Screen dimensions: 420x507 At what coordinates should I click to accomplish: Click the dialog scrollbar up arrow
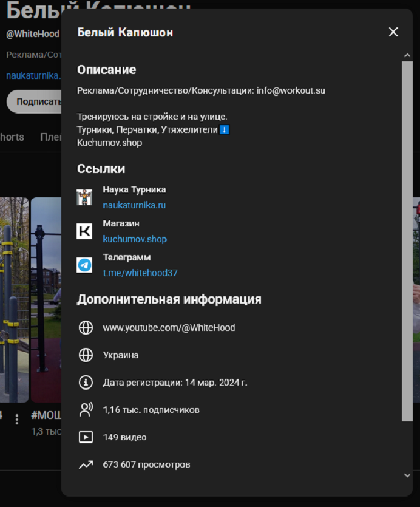[407, 56]
